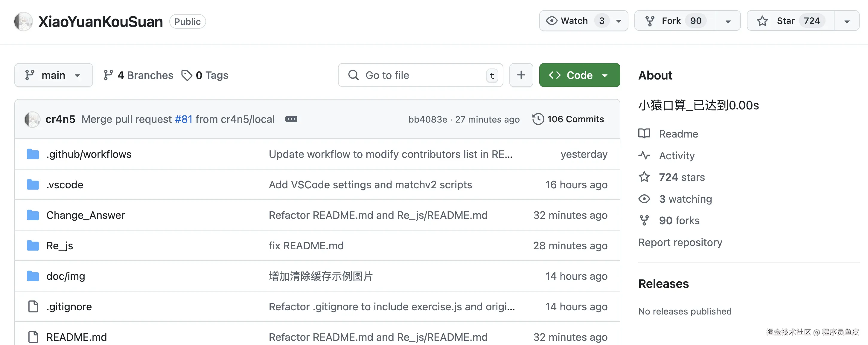Image resolution: width=868 pixels, height=345 pixels.
Task: View the 4 Branches list
Action: [x=138, y=75]
